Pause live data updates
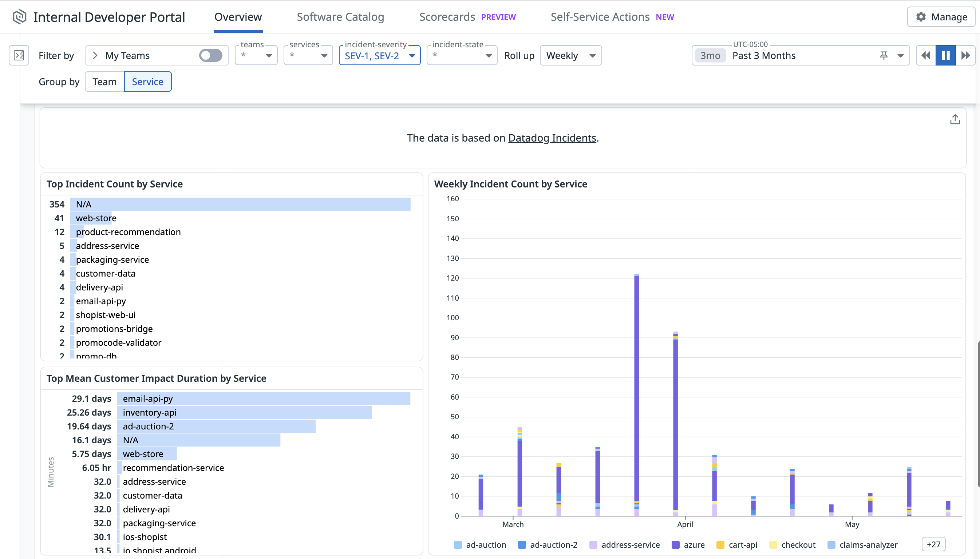 point(945,56)
